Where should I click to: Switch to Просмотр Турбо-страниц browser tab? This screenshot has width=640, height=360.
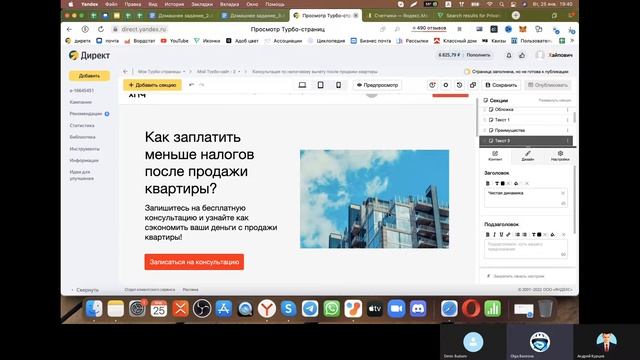click(x=326, y=16)
